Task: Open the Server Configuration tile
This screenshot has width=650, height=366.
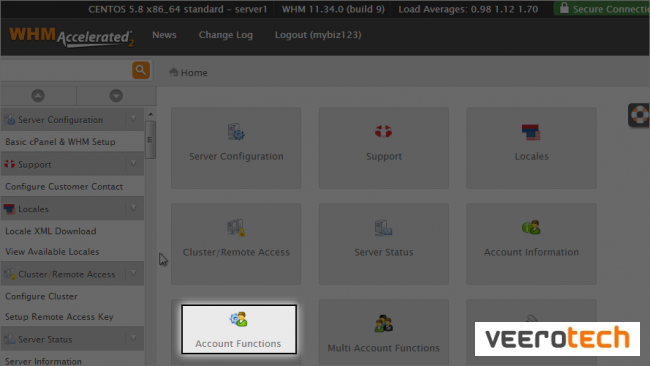Action: pos(236,148)
